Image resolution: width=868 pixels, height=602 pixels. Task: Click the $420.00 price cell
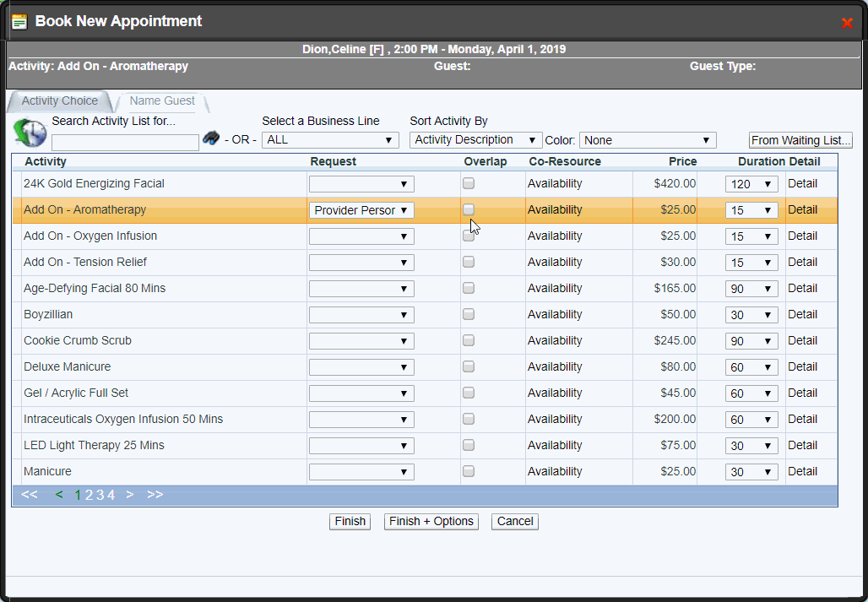pyautogui.click(x=675, y=183)
